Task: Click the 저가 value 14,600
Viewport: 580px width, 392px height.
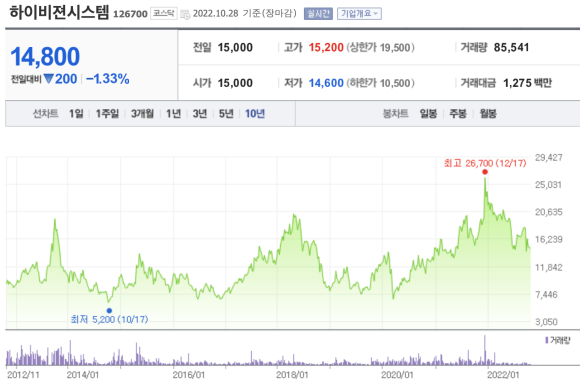Action: point(326,83)
